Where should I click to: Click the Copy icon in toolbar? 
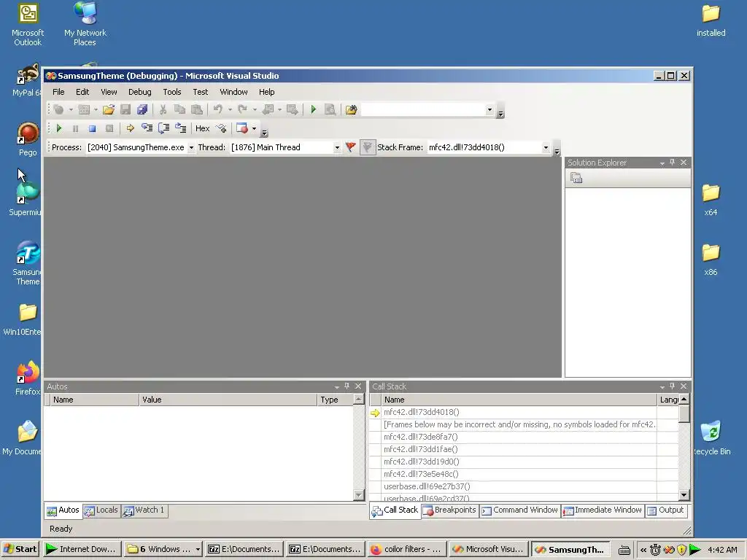coord(179,109)
